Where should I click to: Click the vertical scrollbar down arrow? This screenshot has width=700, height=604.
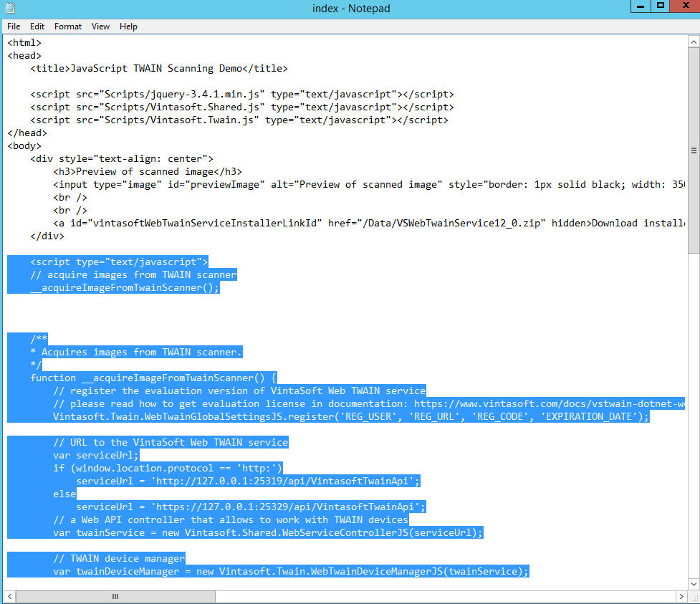coord(694,583)
